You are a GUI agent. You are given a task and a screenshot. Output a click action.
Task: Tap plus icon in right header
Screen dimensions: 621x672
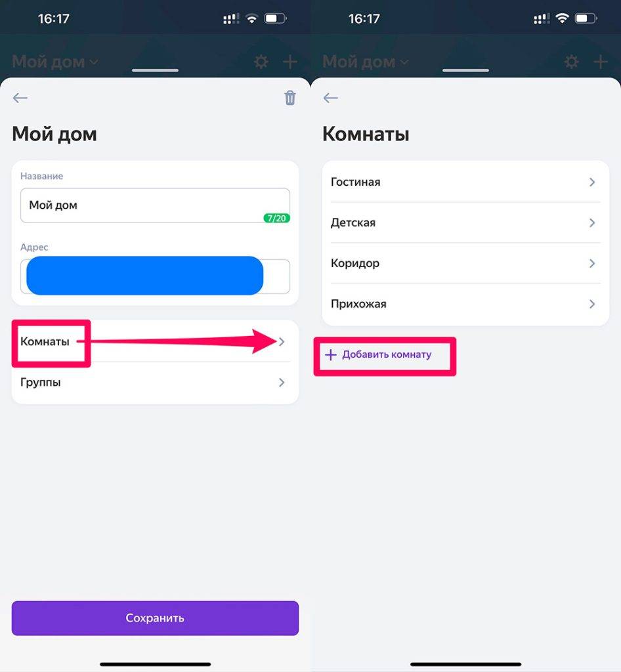(x=600, y=62)
